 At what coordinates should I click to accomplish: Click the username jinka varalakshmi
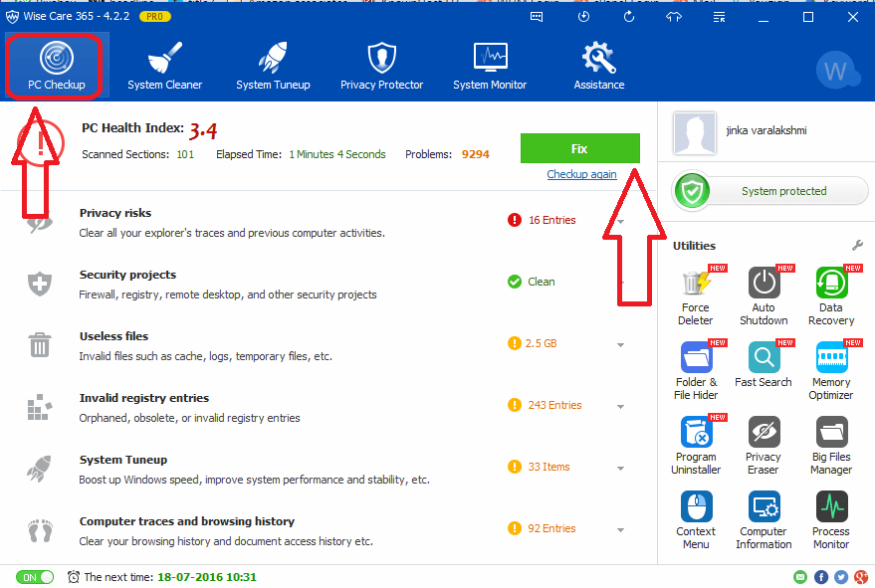766,130
